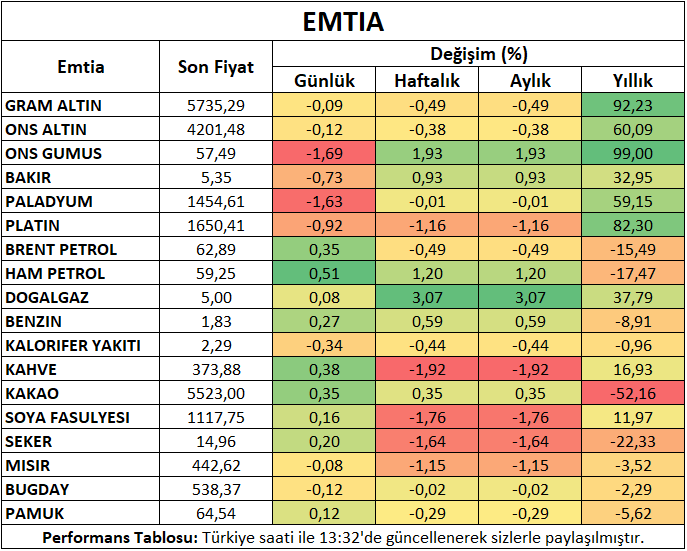The height and width of the screenshot is (551, 687).
Task: Click the EMTIA table title
Action: point(343,21)
